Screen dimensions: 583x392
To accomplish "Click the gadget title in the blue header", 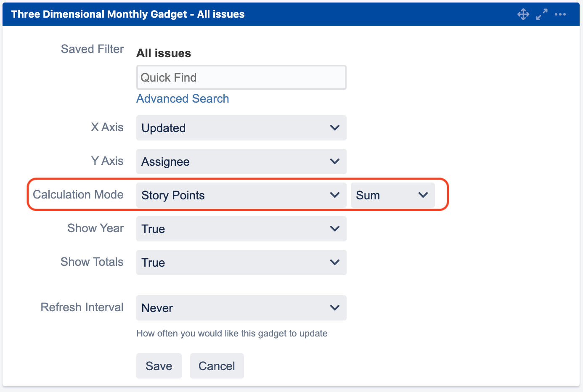I will point(128,14).
